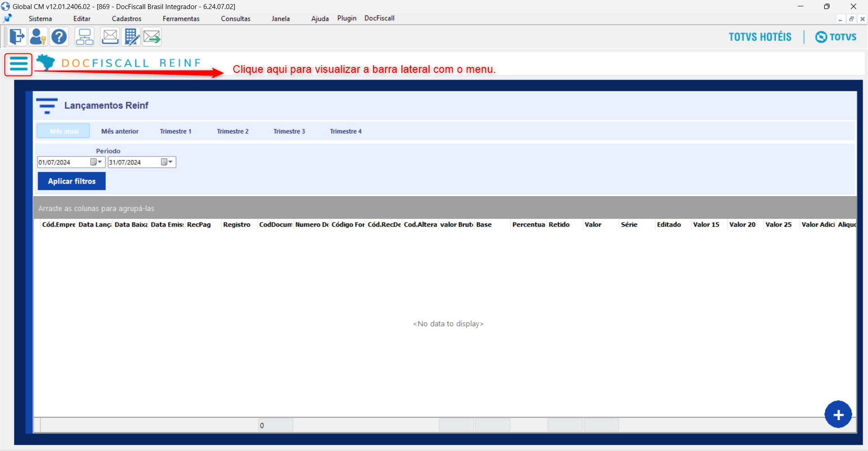The height and width of the screenshot is (451, 868).
Task: Click the Valor 25 column header
Action: (782, 224)
